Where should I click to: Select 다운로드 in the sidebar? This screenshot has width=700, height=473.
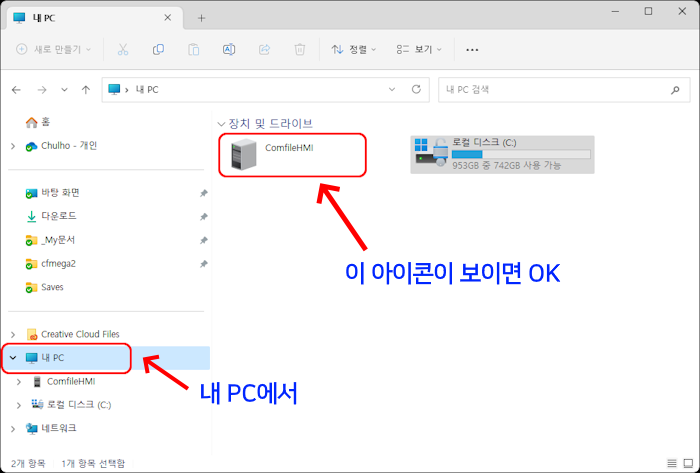pos(60,216)
